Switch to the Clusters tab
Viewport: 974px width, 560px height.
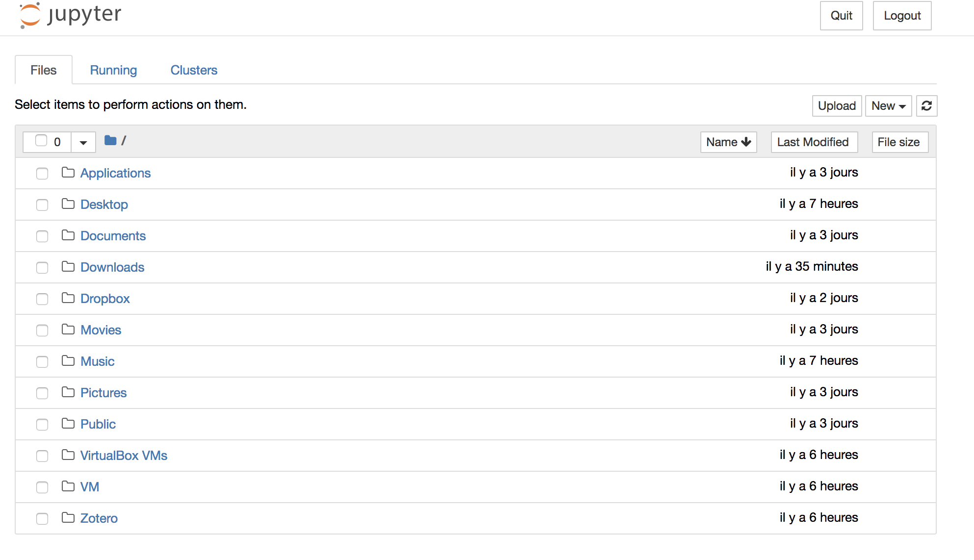coord(194,70)
